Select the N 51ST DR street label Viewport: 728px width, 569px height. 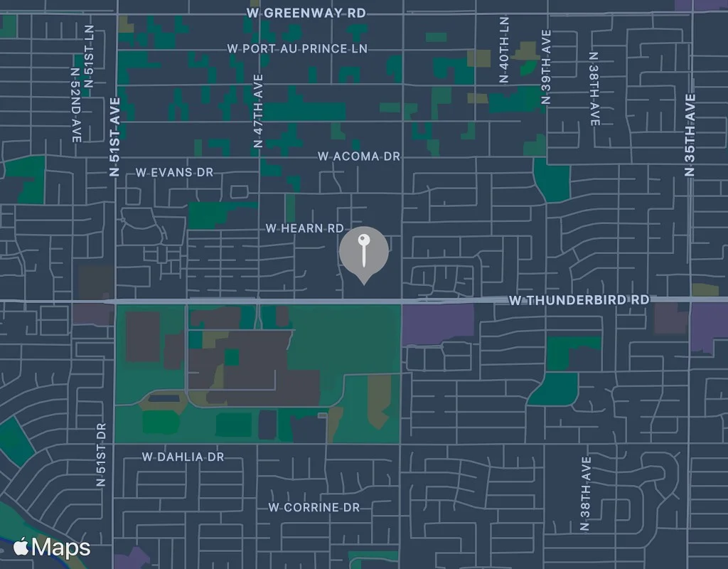(101, 454)
